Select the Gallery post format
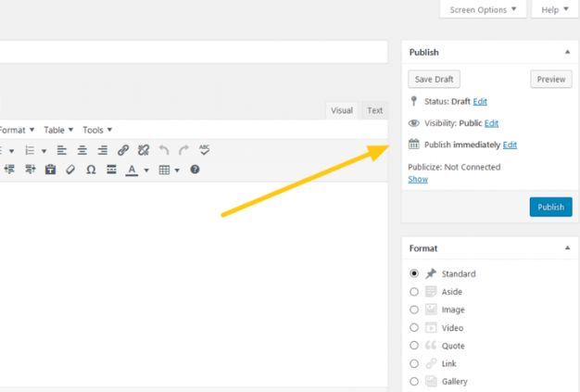The width and height of the screenshot is (580, 392). click(414, 381)
